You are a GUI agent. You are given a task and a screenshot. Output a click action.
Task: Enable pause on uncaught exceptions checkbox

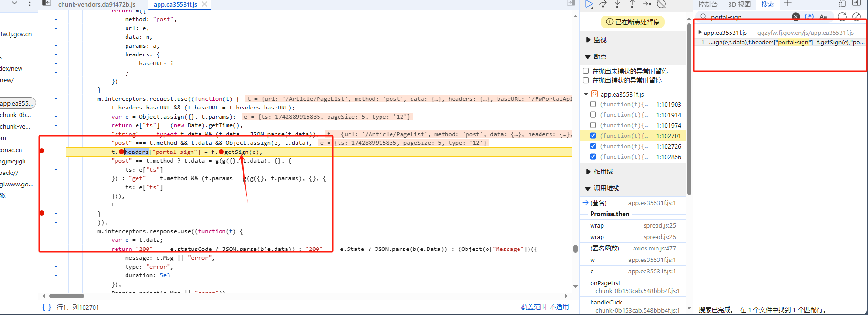(x=586, y=71)
